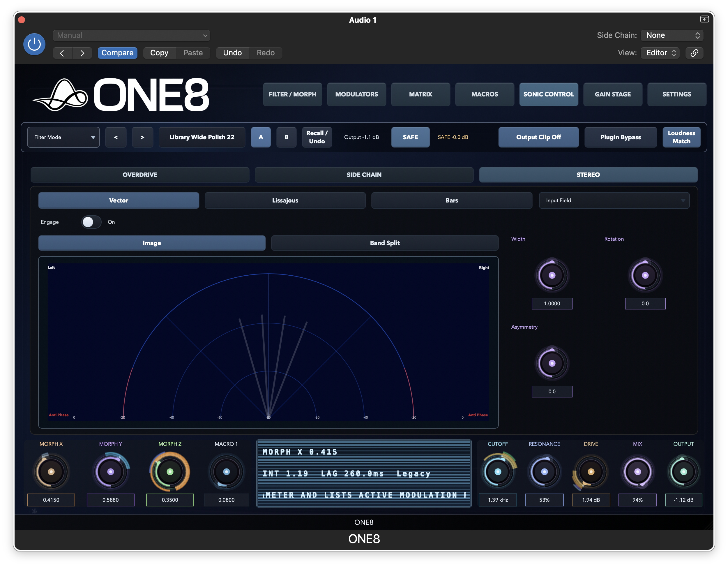Click the MACRO 1 knob
728x567 pixels.
(226, 472)
